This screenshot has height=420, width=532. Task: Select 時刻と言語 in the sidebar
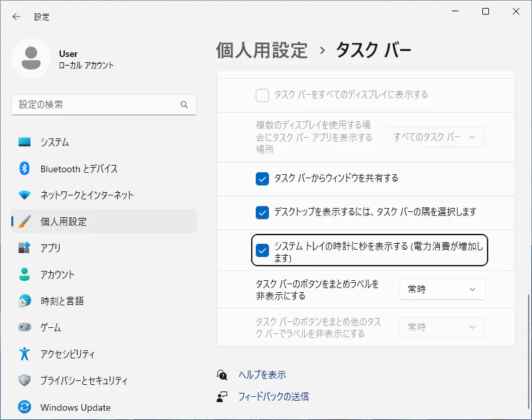(x=104, y=301)
